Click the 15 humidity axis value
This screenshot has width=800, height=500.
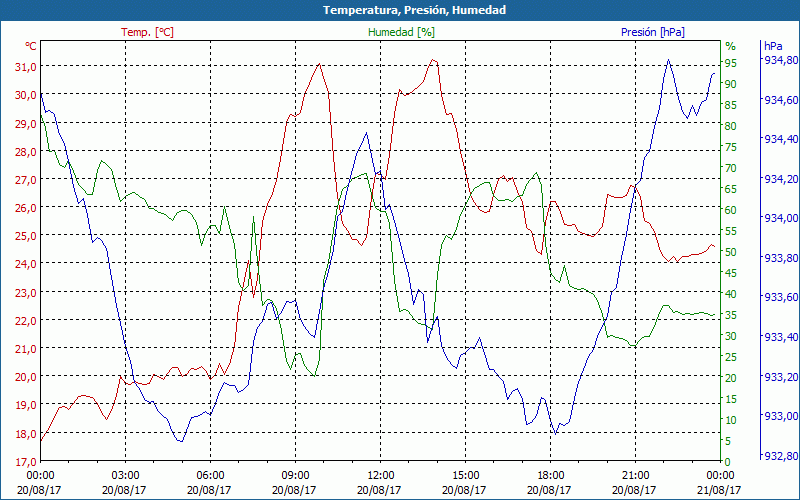pos(731,399)
